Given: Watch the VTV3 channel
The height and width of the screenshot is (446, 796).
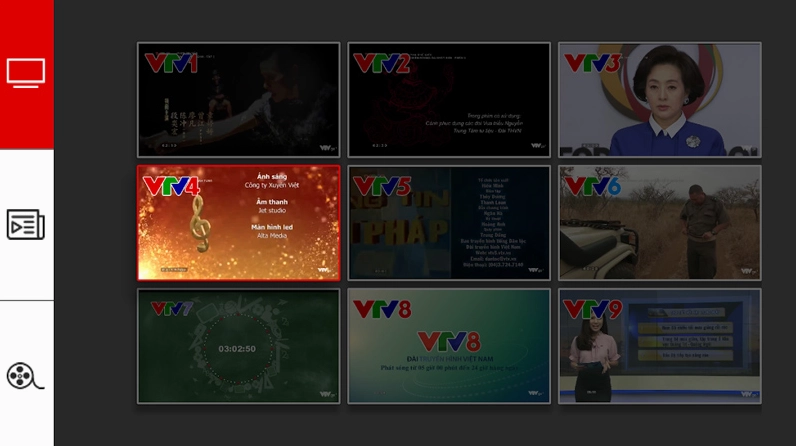Looking at the screenshot, I should pos(659,100).
